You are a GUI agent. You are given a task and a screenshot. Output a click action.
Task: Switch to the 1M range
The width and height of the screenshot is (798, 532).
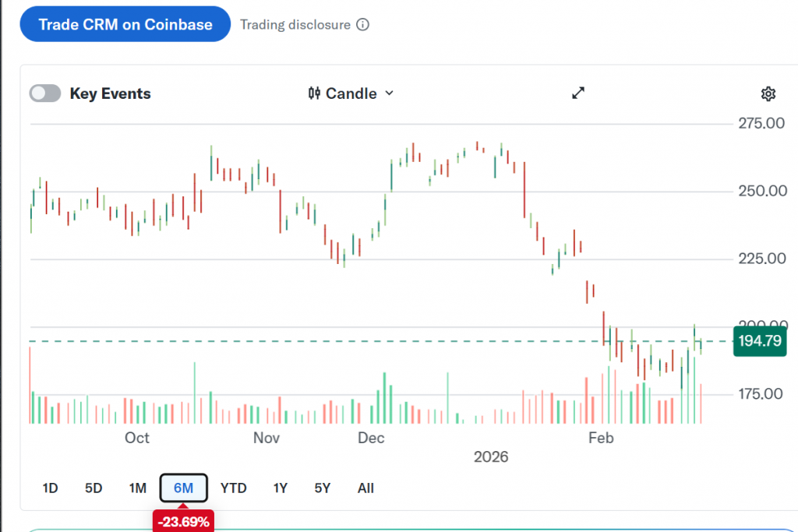point(138,488)
